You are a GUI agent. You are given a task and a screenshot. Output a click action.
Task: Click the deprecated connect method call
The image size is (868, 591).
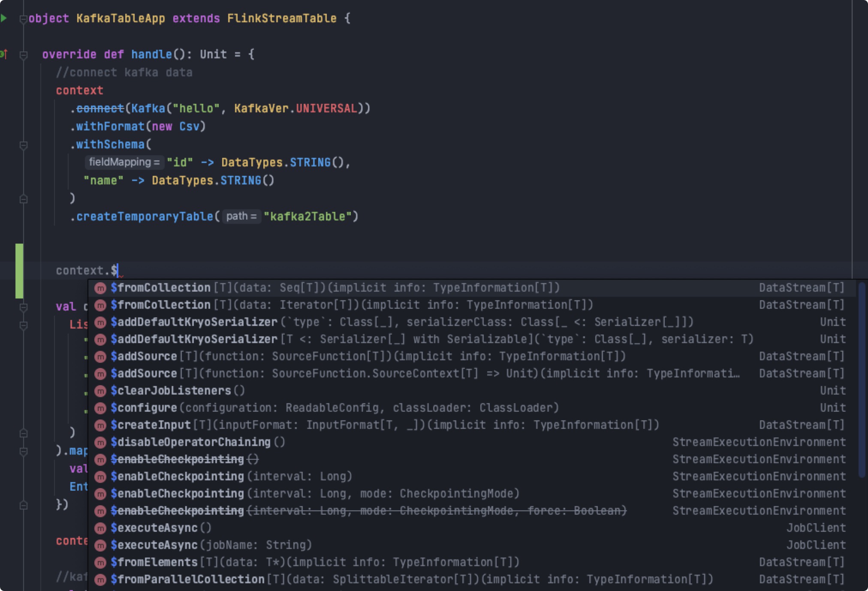pos(100,109)
